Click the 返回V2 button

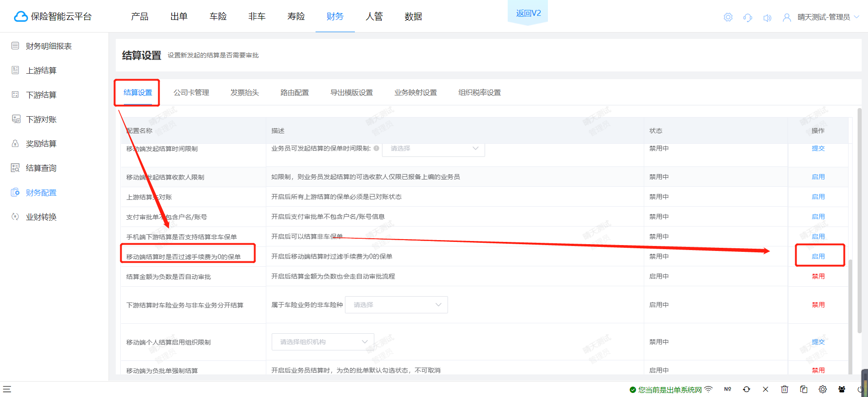pos(528,13)
